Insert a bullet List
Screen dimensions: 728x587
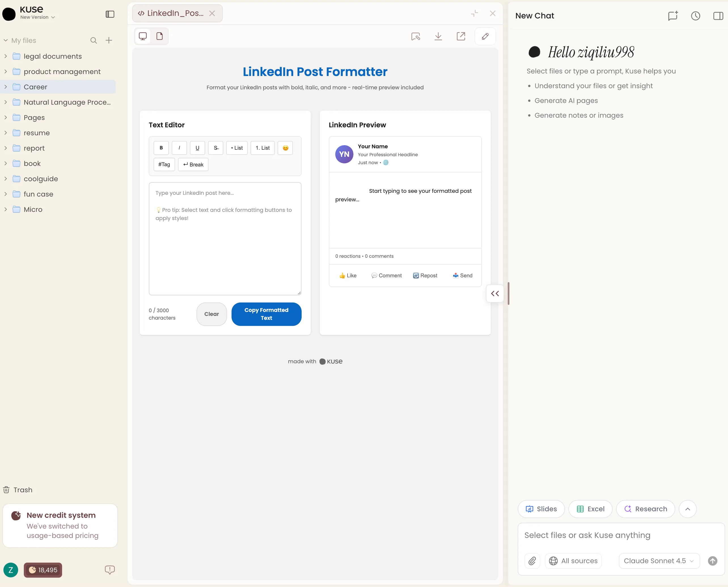[237, 148]
